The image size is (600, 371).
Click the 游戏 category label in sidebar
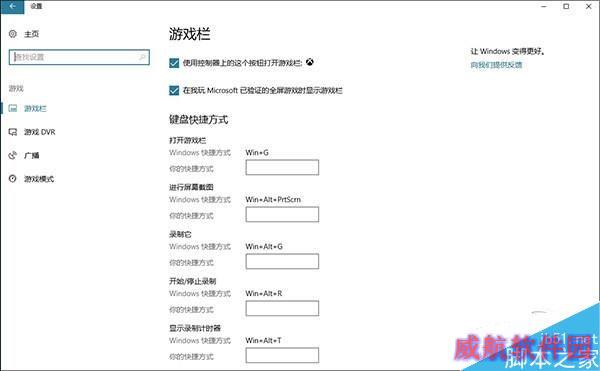(16, 88)
